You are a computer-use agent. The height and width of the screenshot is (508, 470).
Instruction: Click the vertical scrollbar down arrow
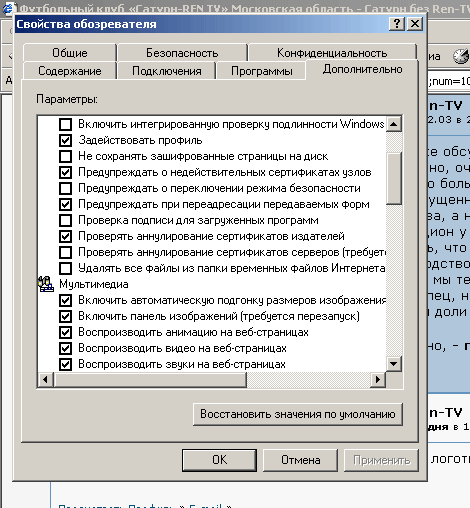(394, 364)
